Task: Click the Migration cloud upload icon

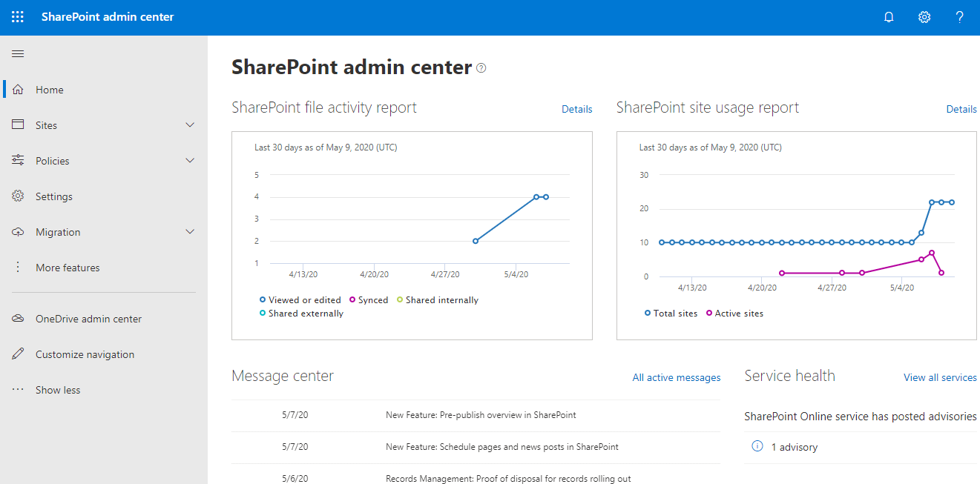Action: tap(19, 232)
